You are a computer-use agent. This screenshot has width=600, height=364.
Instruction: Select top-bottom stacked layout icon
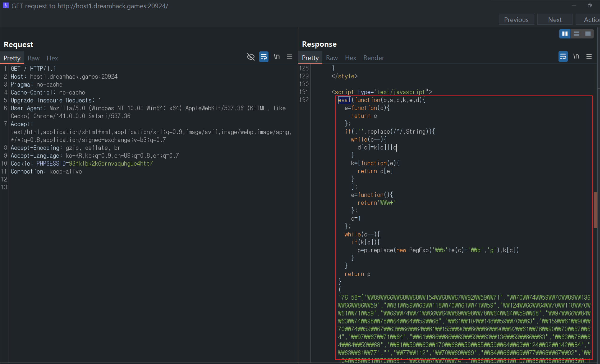[x=576, y=34]
